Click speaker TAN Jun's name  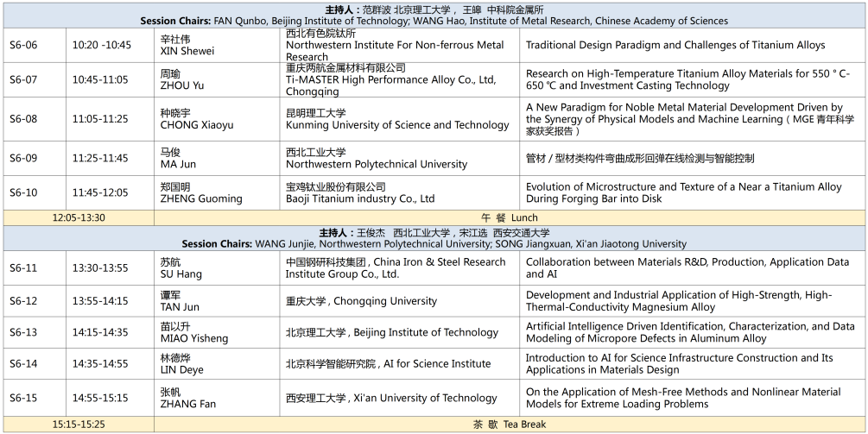click(180, 307)
